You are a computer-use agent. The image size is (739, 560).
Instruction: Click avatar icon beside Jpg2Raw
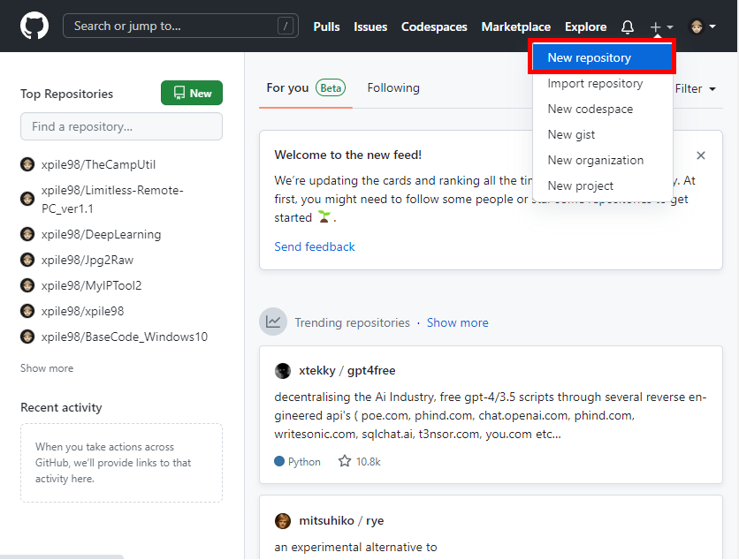(x=27, y=260)
